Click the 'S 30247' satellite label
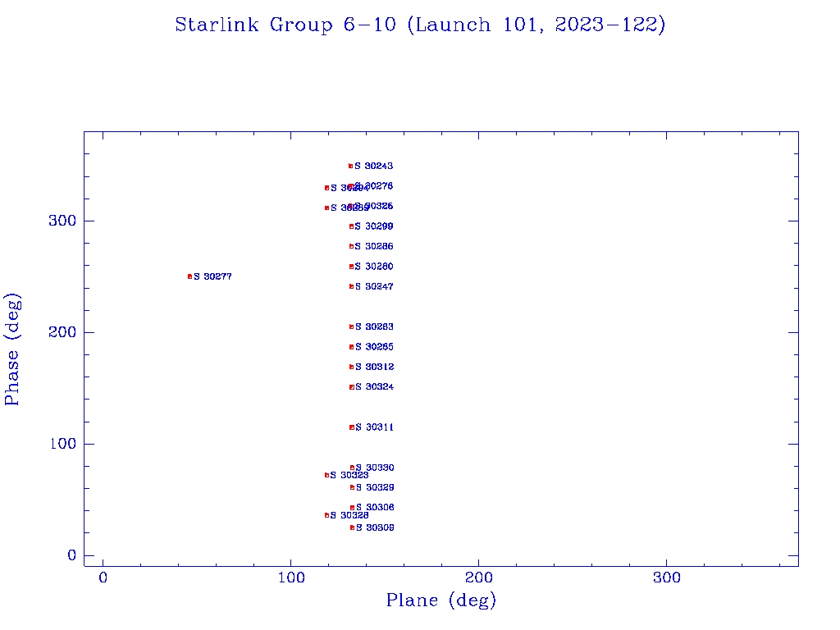840x630 pixels. pyautogui.click(x=374, y=286)
